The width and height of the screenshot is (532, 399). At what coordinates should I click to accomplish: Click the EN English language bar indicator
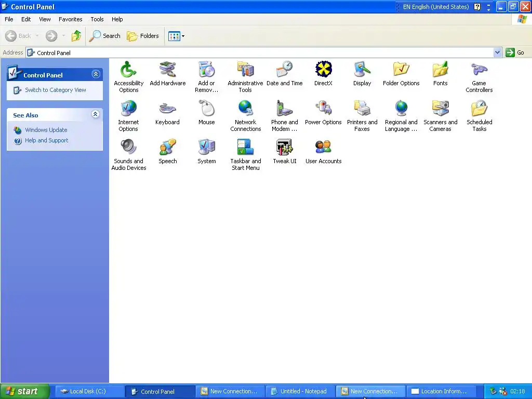coord(436,7)
